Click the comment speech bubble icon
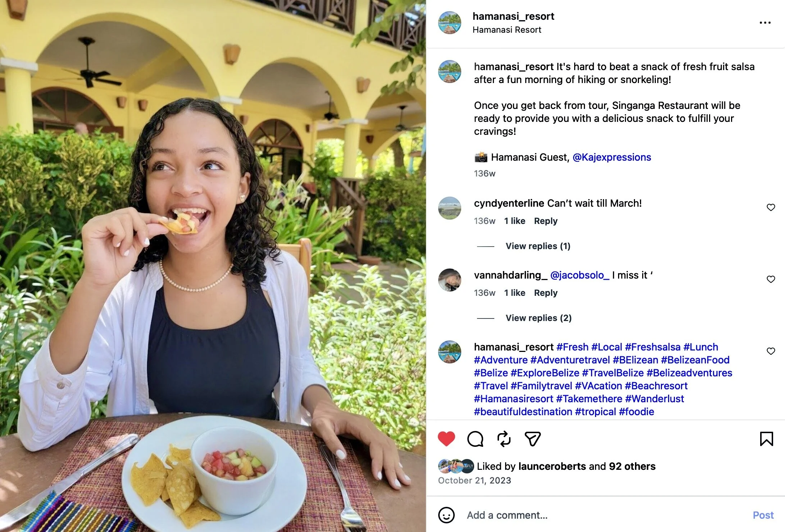 [x=475, y=439]
